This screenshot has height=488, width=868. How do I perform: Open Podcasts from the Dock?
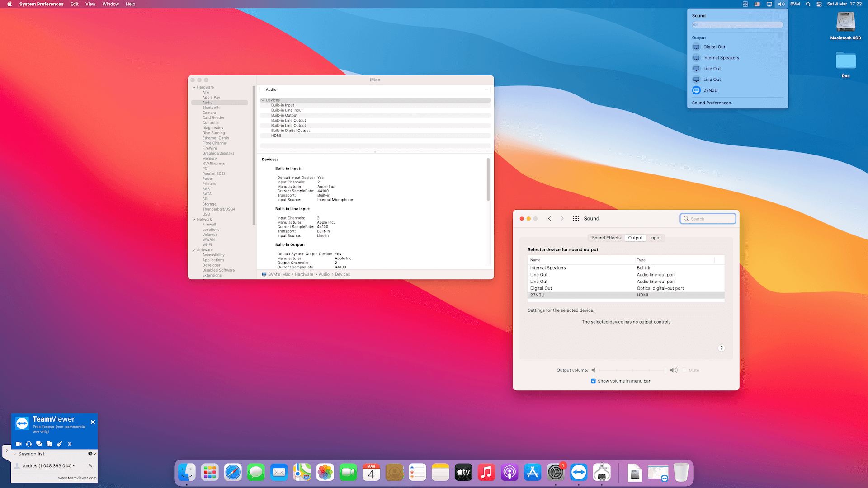509,473
